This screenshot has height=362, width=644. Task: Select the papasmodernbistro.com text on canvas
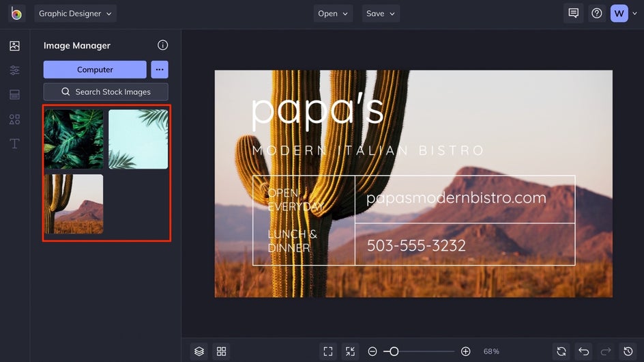pyautogui.click(x=456, y=198)
